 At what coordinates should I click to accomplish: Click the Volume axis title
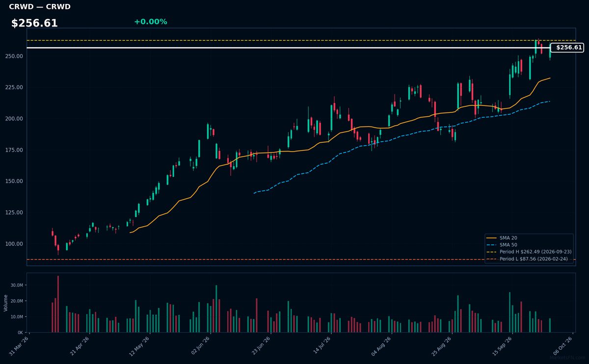pos(5,303)
